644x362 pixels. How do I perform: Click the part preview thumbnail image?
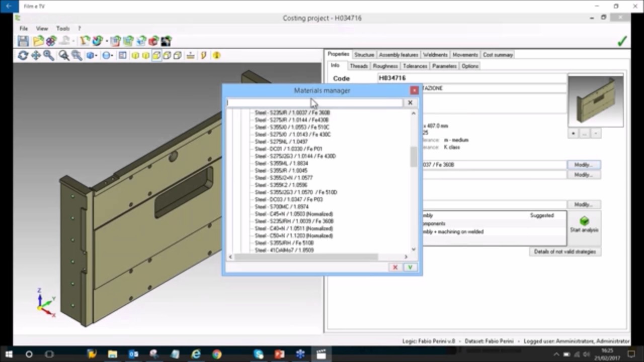click(x=596, y=101)
